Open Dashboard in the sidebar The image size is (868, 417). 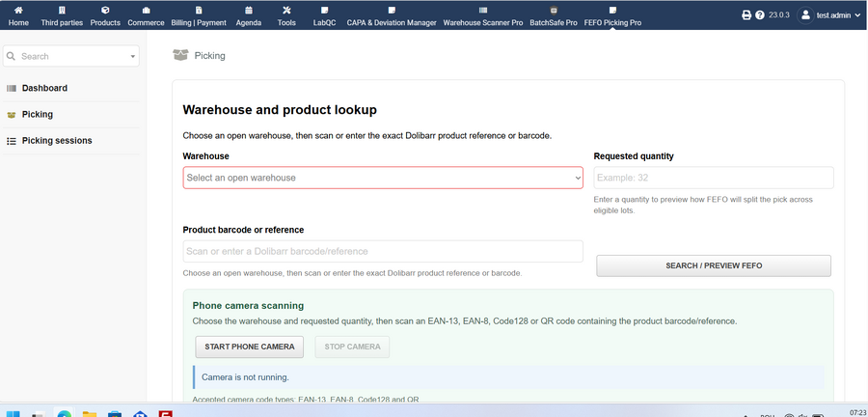[44, 88]
